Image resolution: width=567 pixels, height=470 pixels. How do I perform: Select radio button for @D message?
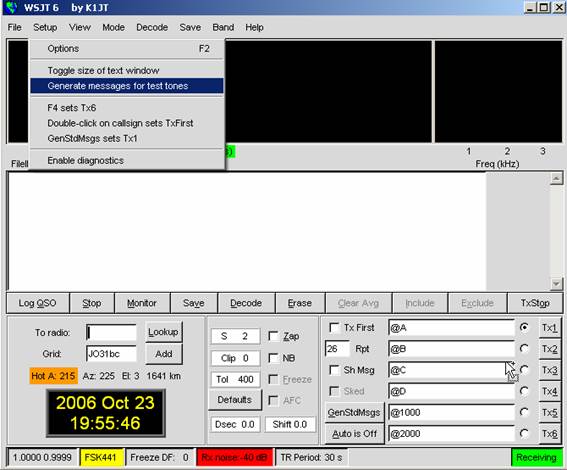(524, 391)
